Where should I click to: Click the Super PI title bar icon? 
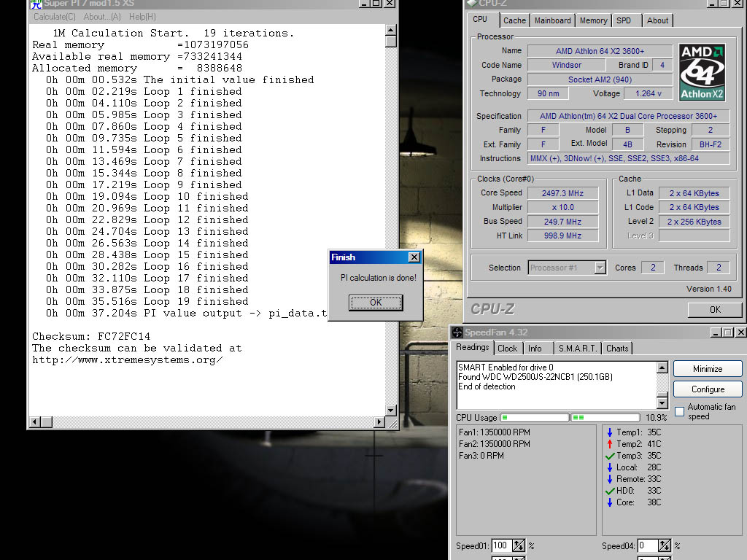[36, 4]
